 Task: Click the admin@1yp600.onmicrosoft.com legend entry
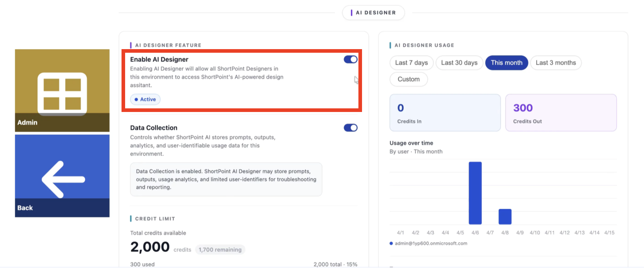point(428,243)
